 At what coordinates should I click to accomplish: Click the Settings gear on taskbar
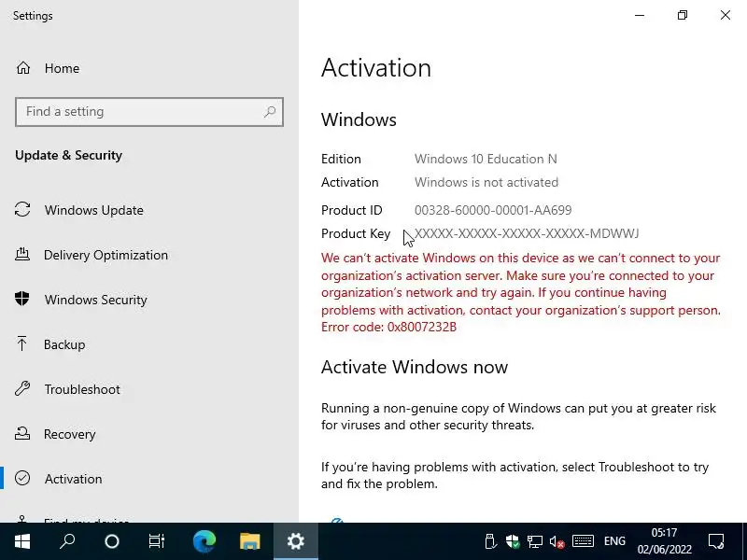296,541
